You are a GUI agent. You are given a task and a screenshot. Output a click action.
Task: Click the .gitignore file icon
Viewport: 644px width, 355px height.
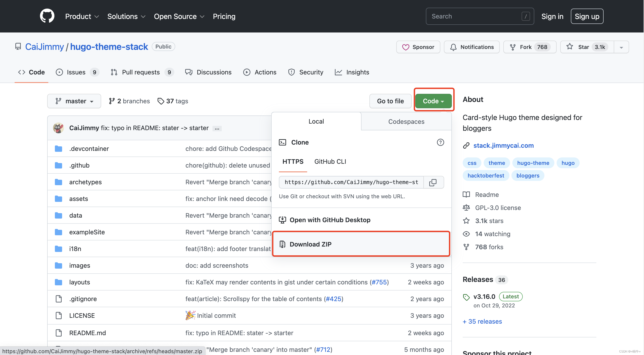click(58, 299)
